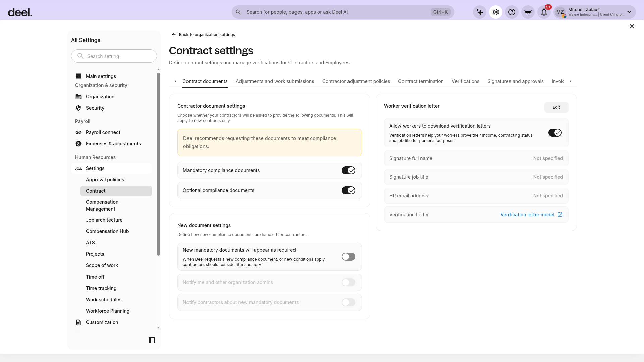644x362 pixels.
Task: Click the search setting magnifier icon
Action: click(x=80, y=56)
